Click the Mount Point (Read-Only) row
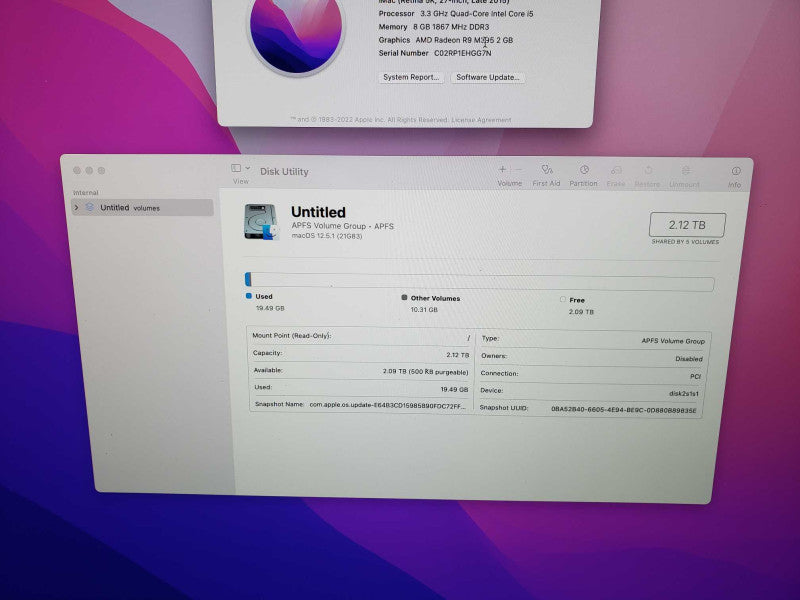800x600 pixels. pyautogui.click(x=361, y=336)
